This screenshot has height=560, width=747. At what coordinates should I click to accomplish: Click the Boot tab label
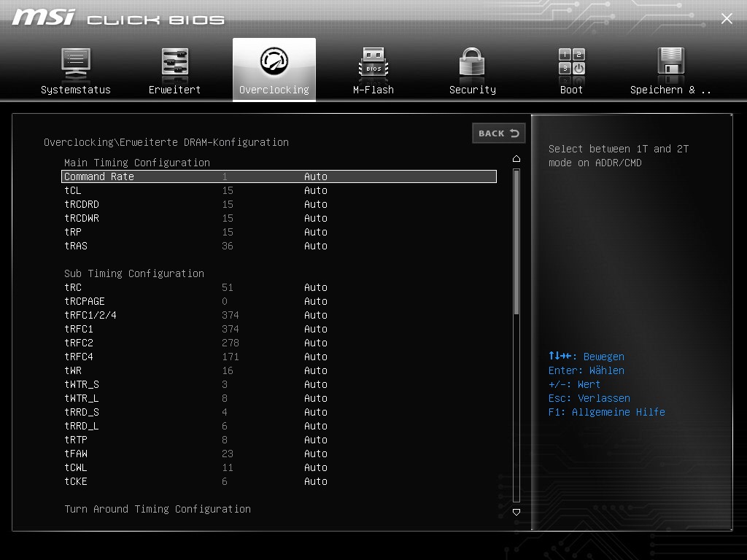coord(571,90)
